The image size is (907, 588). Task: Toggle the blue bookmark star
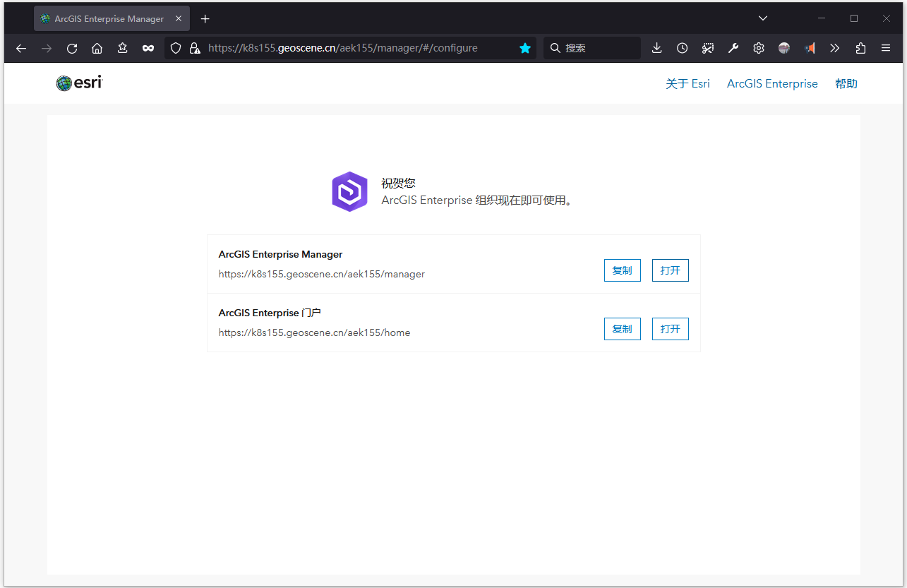point(525,48)
